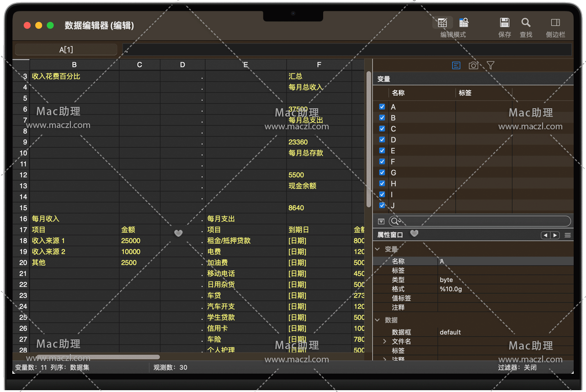Select the variables list panel icon
This screenshot has height=392, width=586.
pyautogui.click(x=456, y=65)
